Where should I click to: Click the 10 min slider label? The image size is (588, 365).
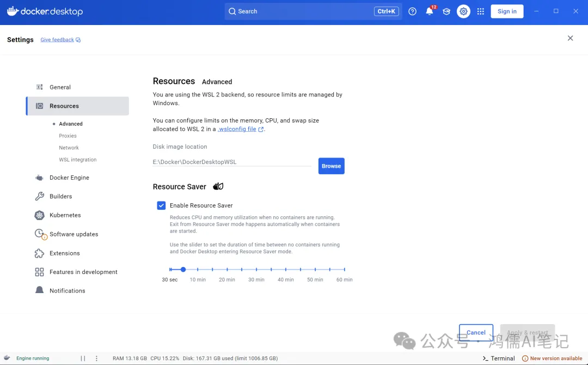tap(198, 279)
